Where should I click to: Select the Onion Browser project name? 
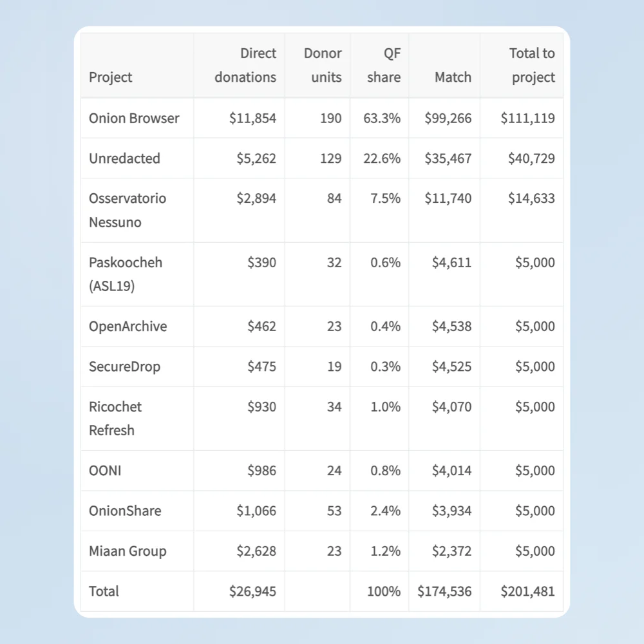[134, 118]
